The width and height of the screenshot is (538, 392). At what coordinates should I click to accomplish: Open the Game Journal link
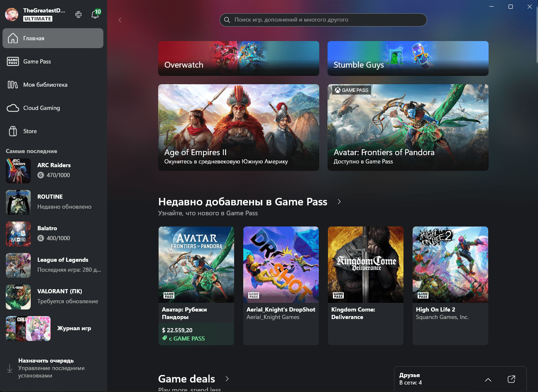click(x=74, y=328)
